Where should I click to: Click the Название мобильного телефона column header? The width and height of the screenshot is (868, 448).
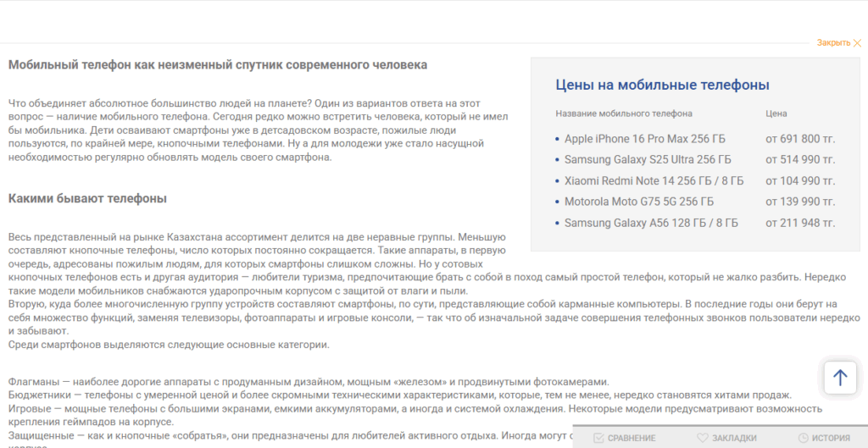[x=623, y=113]
